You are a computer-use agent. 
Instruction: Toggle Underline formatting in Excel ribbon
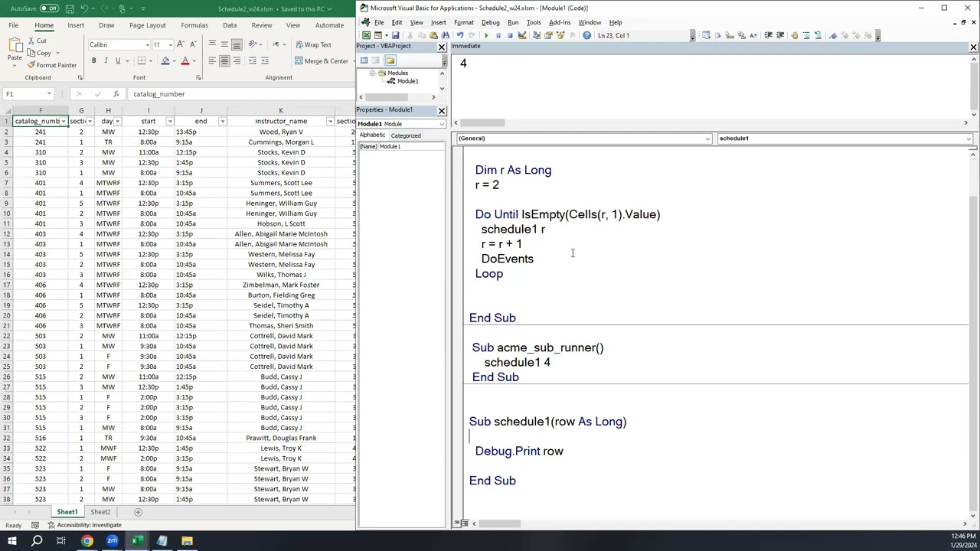coord(118,60)
